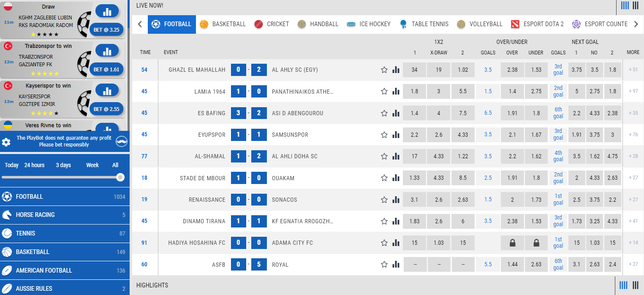
Task: Expand +28 markets for Al-Shamal match
Action: (x=633, y=157)
